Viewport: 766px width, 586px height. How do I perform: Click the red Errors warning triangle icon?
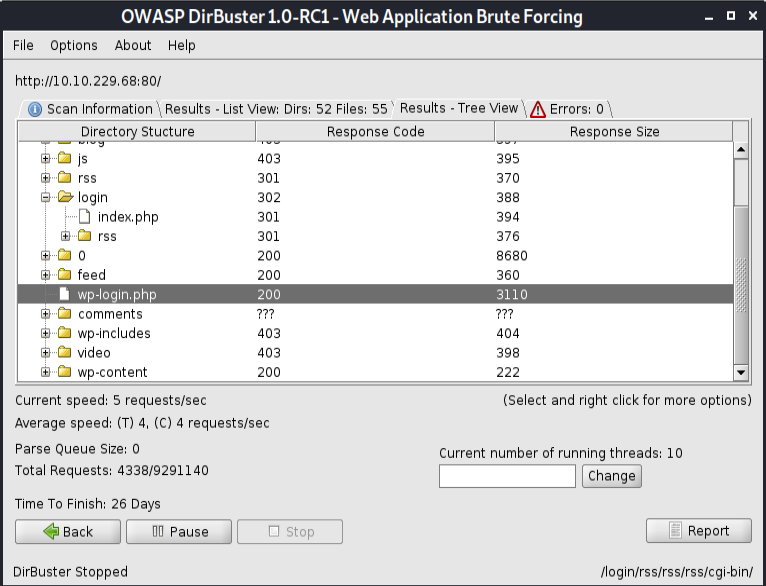click(538, 109)
